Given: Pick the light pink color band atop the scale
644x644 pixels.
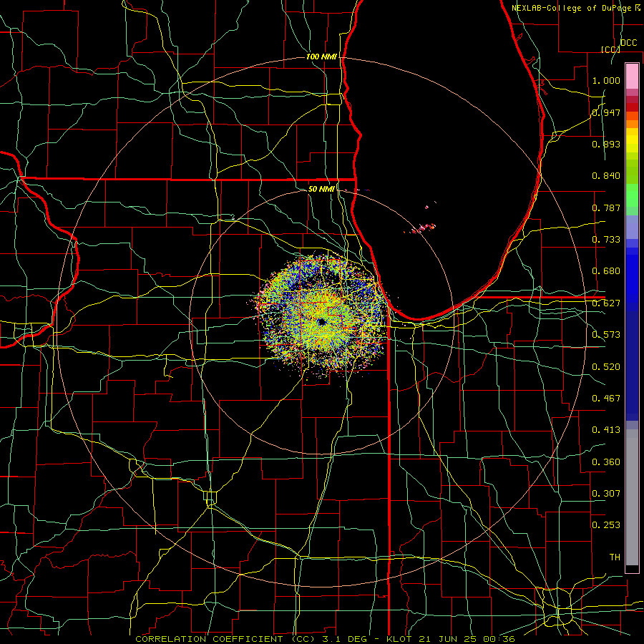Looking at the screenshot, I should pyautogui.click(x=632, y=76).
